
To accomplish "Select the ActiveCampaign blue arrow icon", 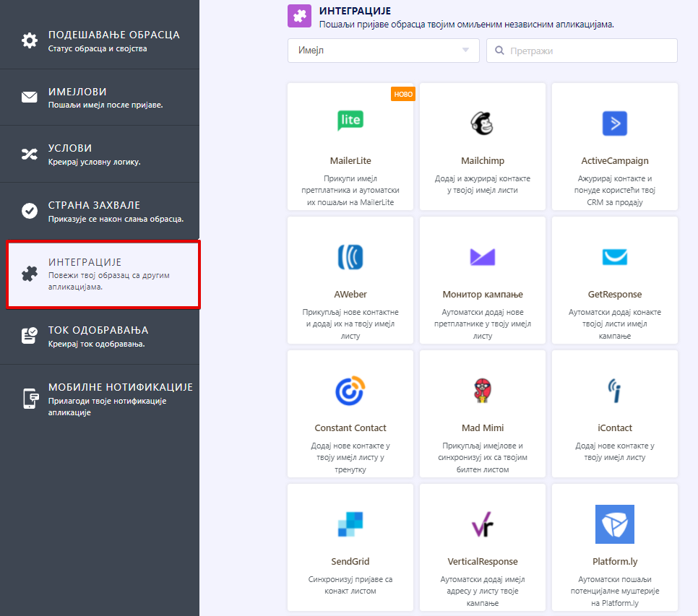I will point(614,123).
